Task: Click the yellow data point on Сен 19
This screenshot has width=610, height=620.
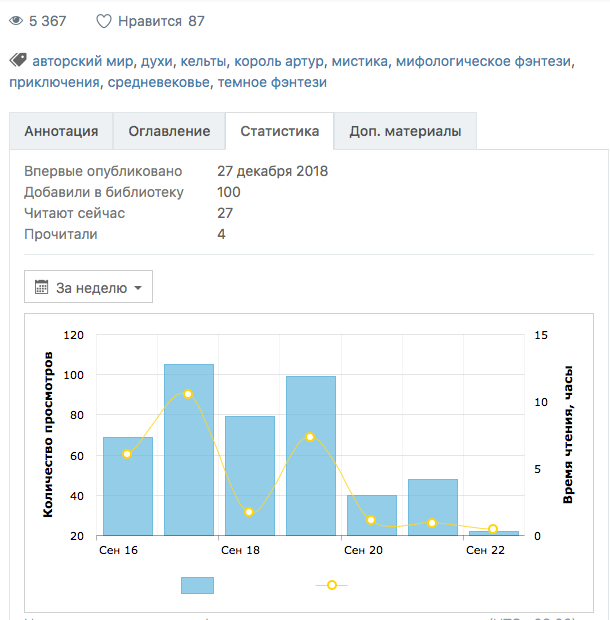Action: pos(310,437)
